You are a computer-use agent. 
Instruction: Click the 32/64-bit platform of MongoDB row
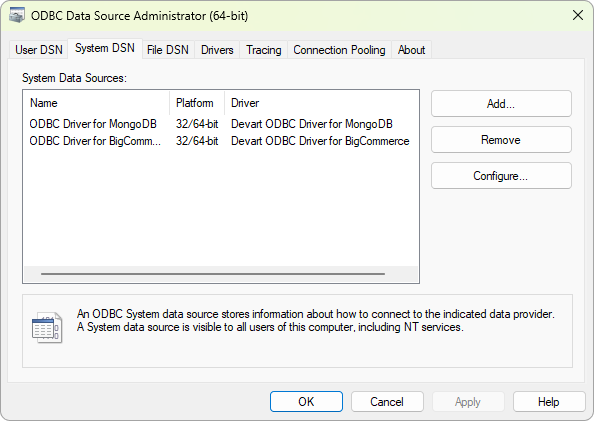(197, 124)
